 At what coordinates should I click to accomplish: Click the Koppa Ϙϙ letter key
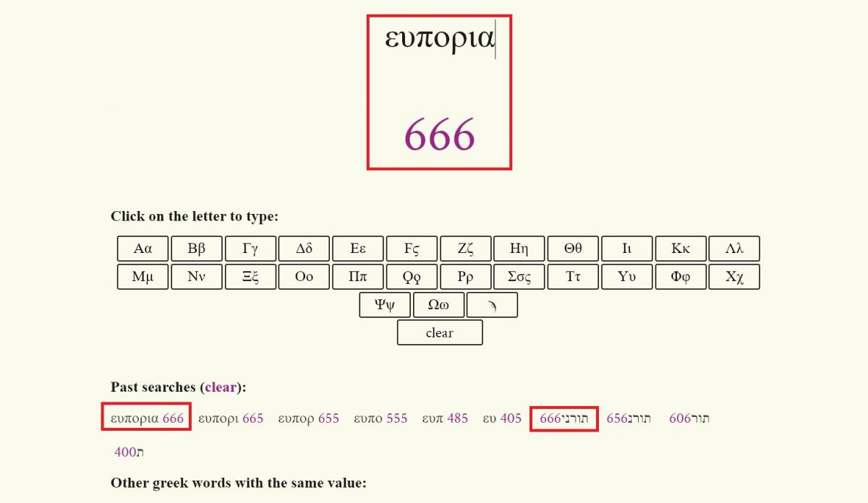point(412,277)
